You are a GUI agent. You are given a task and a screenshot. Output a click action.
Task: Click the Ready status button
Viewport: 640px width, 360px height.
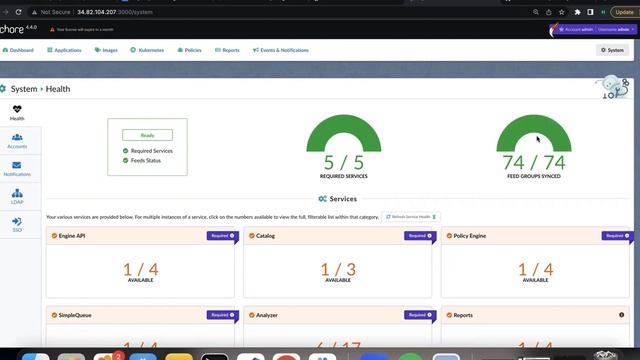click(147, 135)
